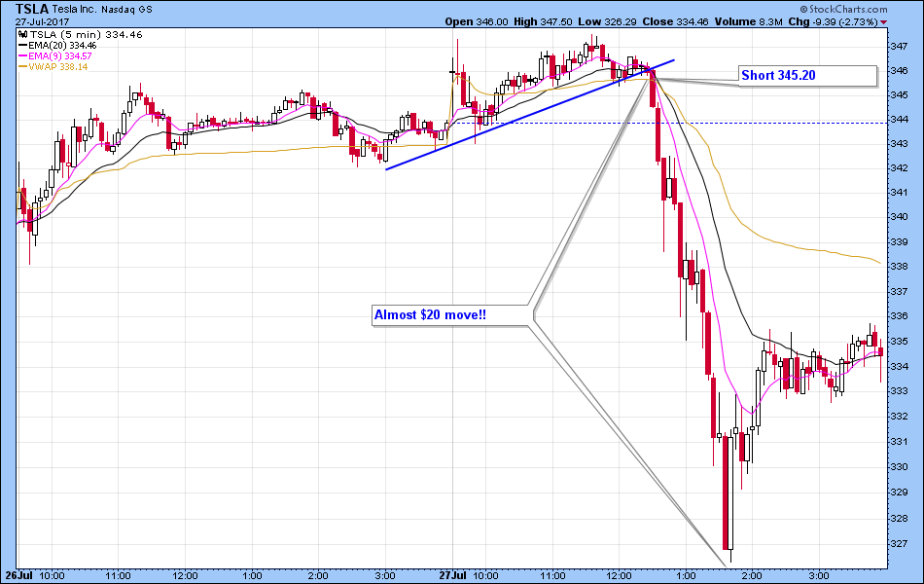Click the candlestick icon beside TSLA (5 min)
The height and width of the screenshot is (584, 924).
pos(23,34)
